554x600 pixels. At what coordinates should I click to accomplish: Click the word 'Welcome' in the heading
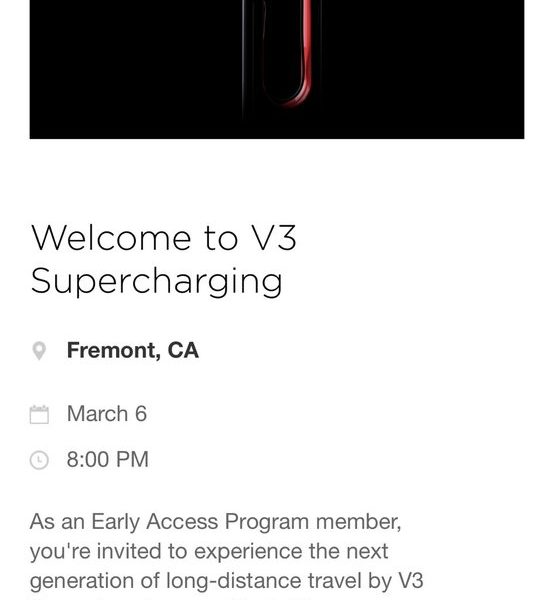point(111,238)
